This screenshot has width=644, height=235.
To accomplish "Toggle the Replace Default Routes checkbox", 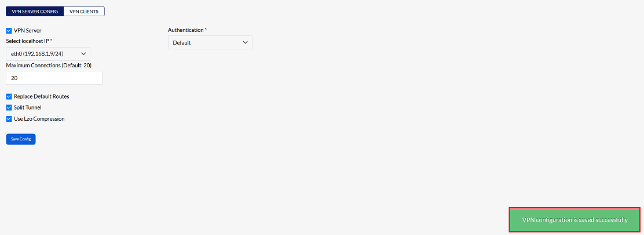I will point(9,96).
